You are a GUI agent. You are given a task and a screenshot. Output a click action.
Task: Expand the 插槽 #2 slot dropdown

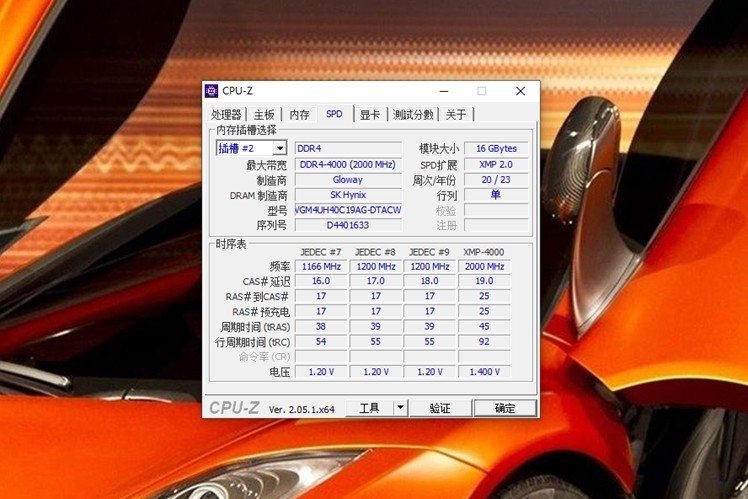[280, 148]
